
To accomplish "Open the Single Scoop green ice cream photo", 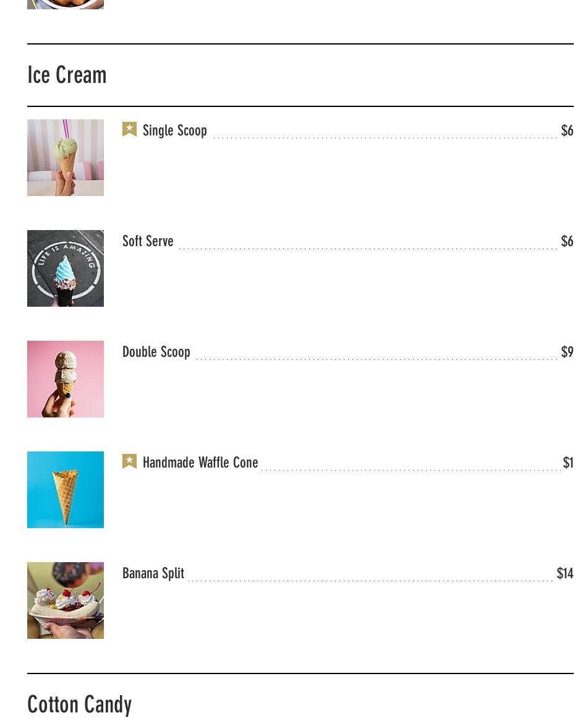I will point(66,158).
